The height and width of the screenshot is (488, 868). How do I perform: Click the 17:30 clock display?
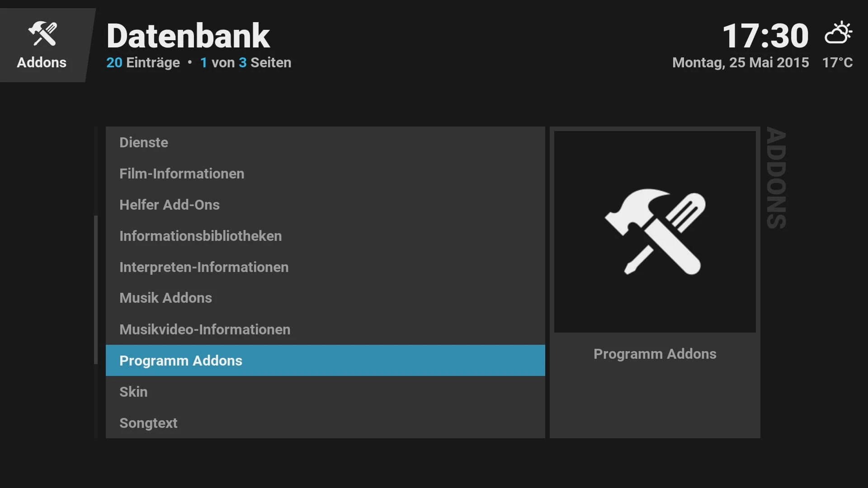point(765,36)
